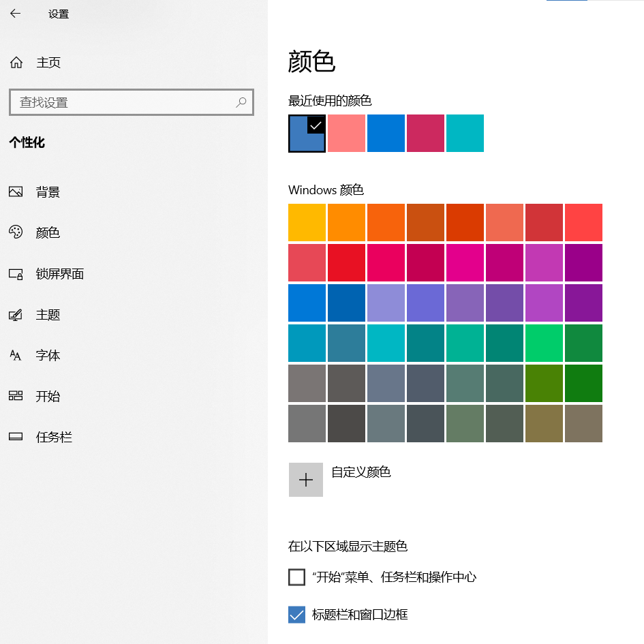Choose yellow gold Windows color swatch
Image resolution: width=644 pixels, height=644 pixels.
tap(307, 223)
